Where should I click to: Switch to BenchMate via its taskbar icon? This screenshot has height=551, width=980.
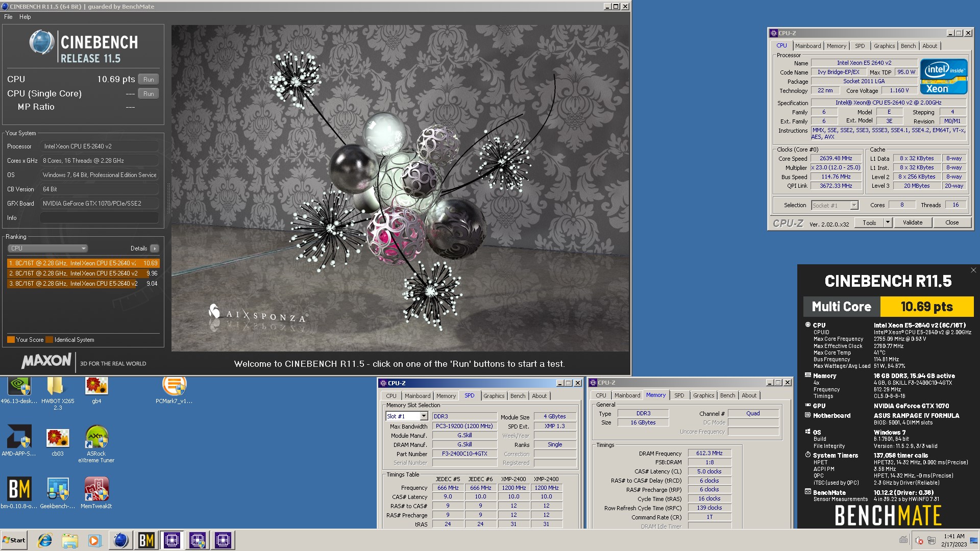(x=146, y=540)
